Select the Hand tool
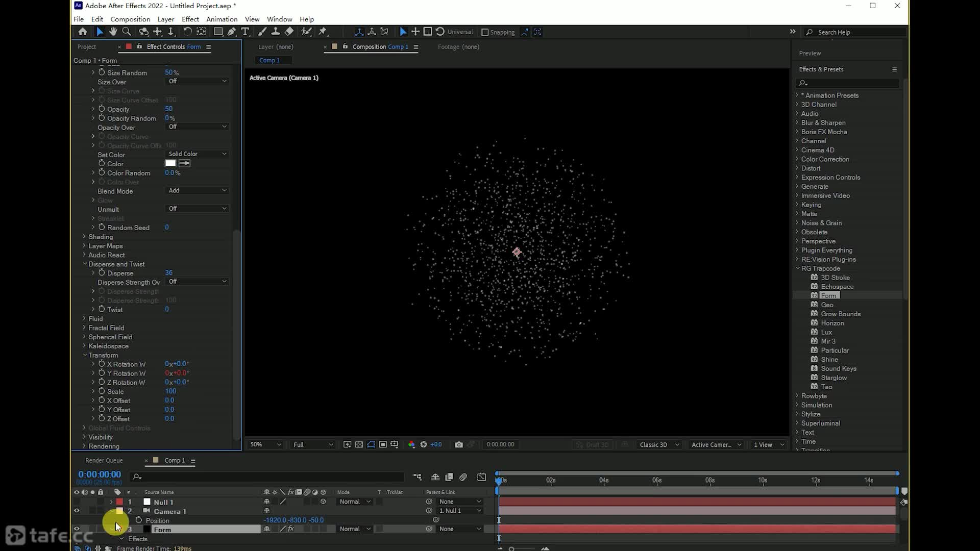This screenshot has width=980, height=551. click(x=113, y=32)
